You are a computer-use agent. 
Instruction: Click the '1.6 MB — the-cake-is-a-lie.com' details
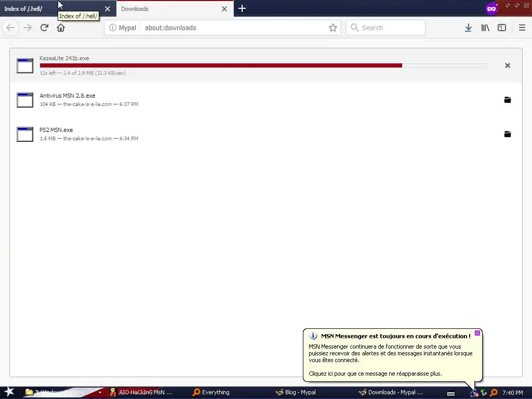pos(89,138)
